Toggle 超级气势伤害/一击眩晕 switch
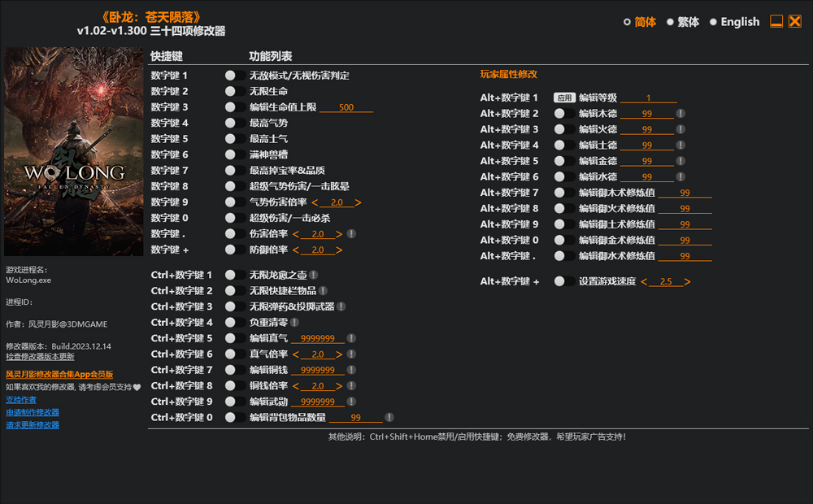Image resolution: width=813 pixels, height=504 pixels. (235, 186)
